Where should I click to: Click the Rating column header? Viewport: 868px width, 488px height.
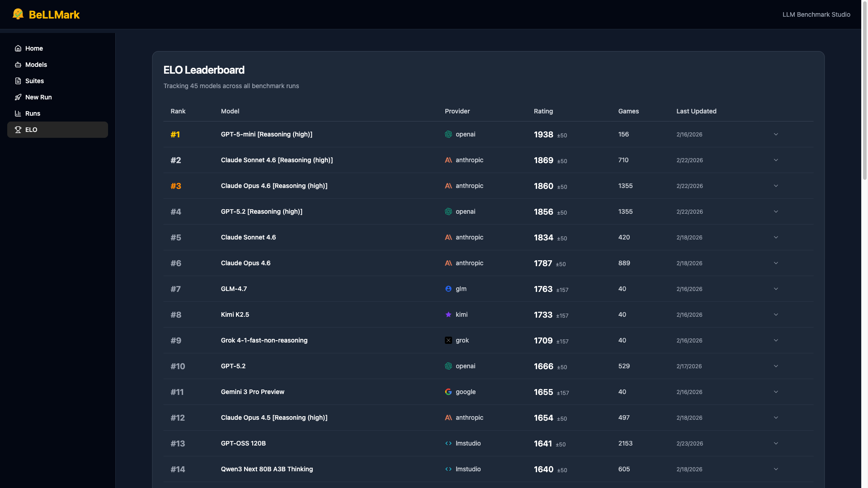coord(543,111)
